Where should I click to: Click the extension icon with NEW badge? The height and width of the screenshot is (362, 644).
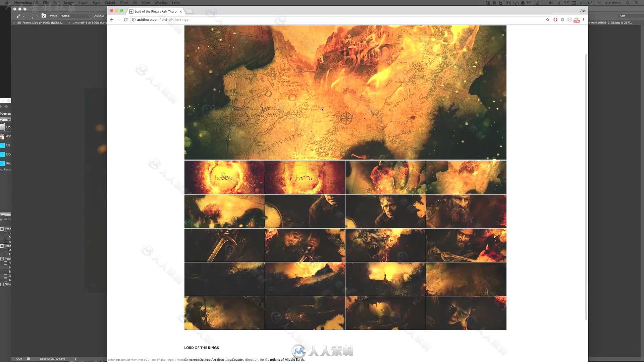coord(577,20)
